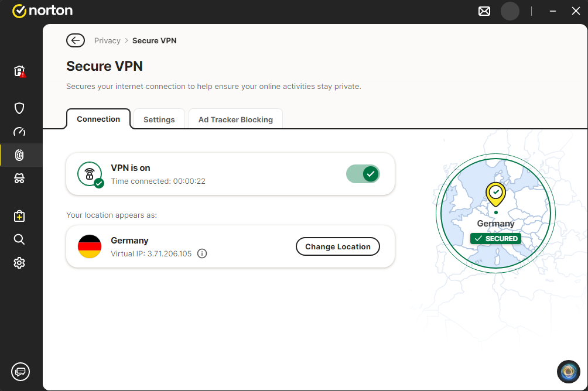Open the envelope messages icon
588x391 pixels.
pyautogui.click(x=484, y=11)
